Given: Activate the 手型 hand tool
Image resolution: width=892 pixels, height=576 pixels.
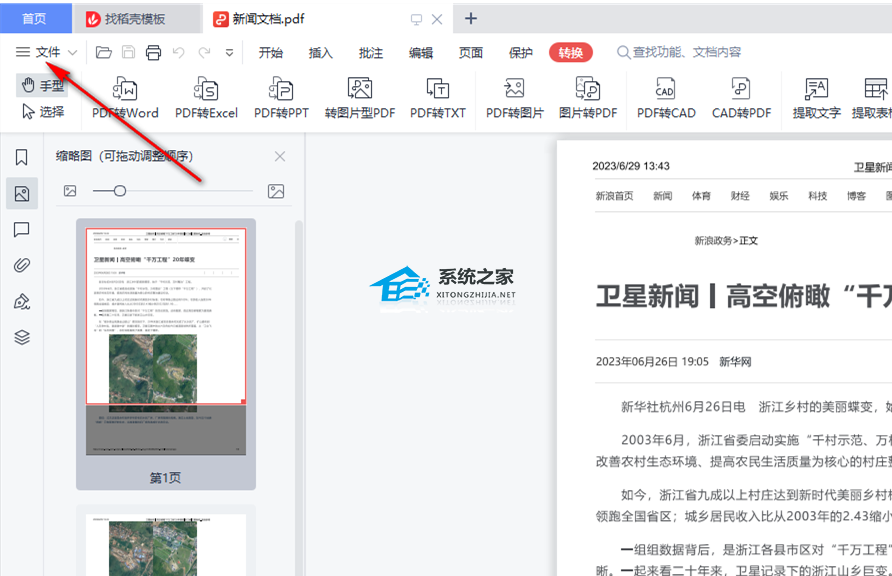Looking at the screenshot, I should click(x=43, y=86).
